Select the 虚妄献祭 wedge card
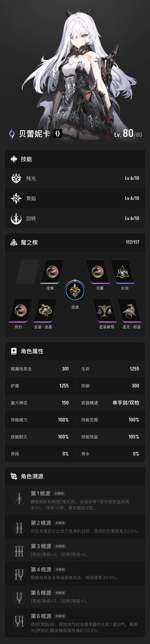This screenshot has height=644, width=150. tap(104, 310)
